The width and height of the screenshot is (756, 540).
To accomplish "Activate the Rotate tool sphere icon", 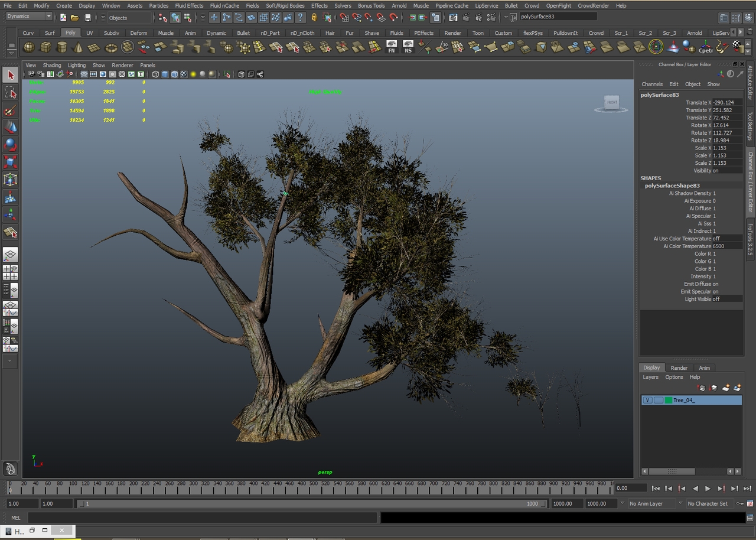I will coord(10,144).
